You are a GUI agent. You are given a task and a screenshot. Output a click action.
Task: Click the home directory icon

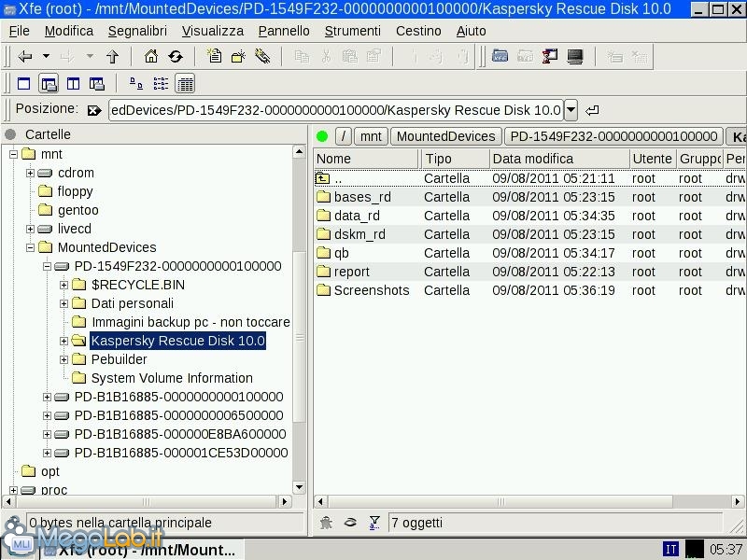point(151,57)
